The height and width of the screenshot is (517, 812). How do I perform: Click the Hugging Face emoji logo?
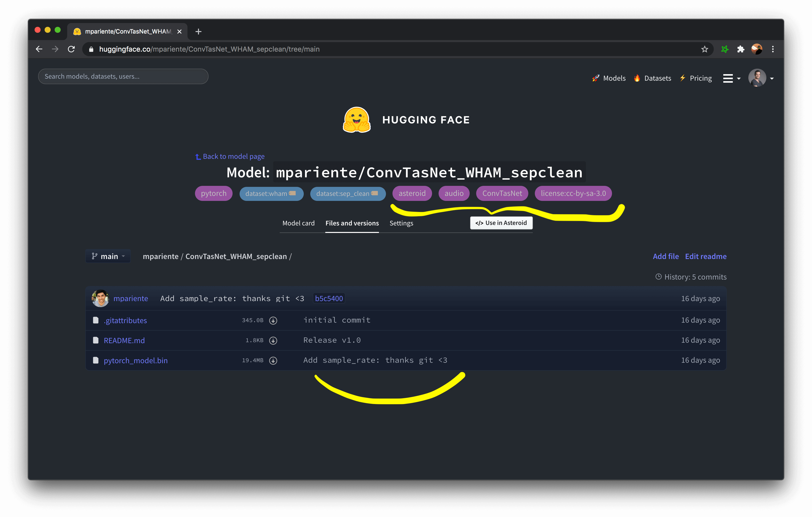tap(356, 120)
